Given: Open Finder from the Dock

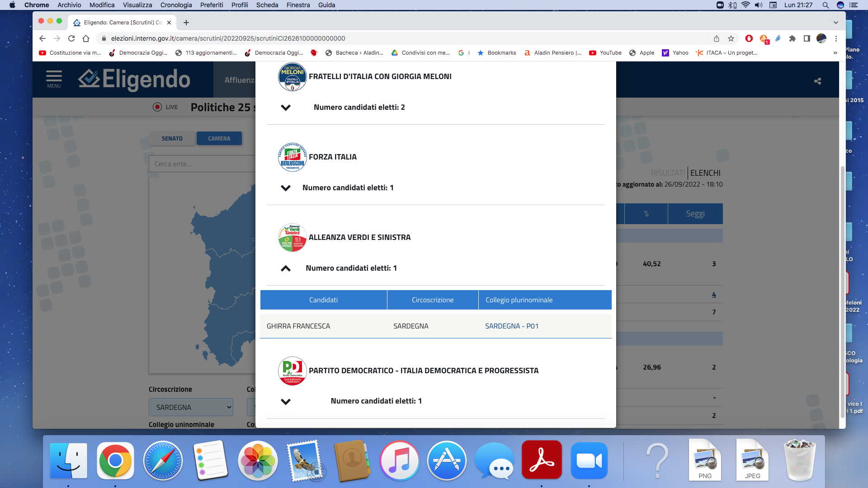Looking at the screenshot, I should (68, 460).
